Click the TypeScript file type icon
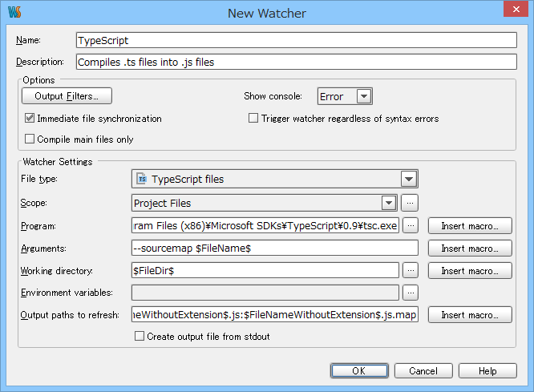The height and width of the screenshot is (392, 534). (141, 179)
